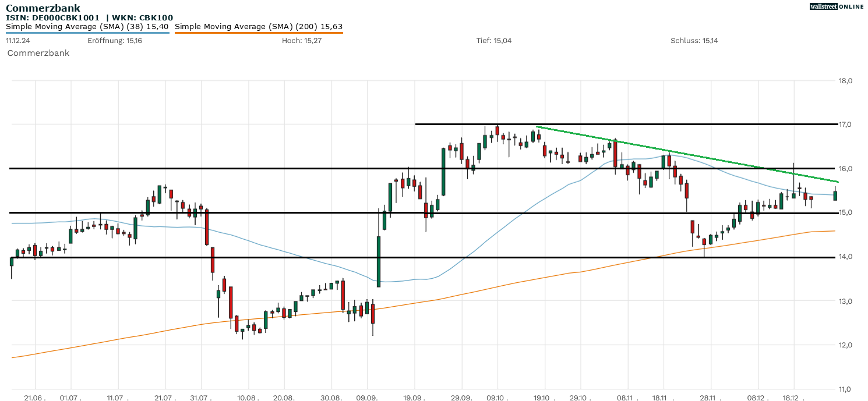Click the grey Commerzbank series label above chart
Screen dimensions: 868x401
click(x=38, y=53)
